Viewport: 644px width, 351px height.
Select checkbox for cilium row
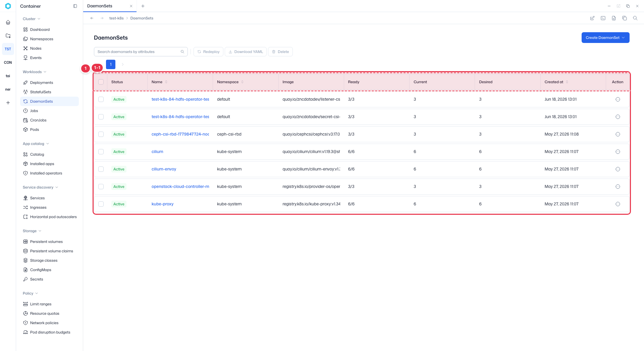click(101, 152)
